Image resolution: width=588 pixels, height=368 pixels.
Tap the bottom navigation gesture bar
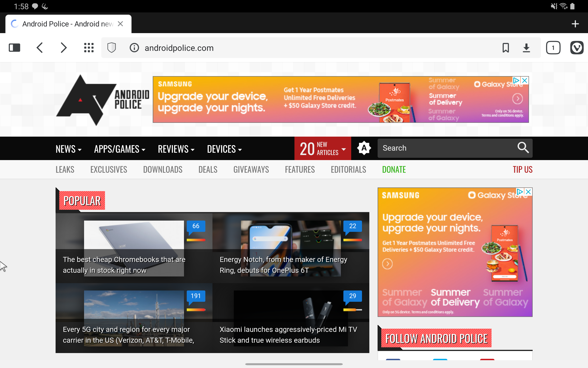coord(294,364)
